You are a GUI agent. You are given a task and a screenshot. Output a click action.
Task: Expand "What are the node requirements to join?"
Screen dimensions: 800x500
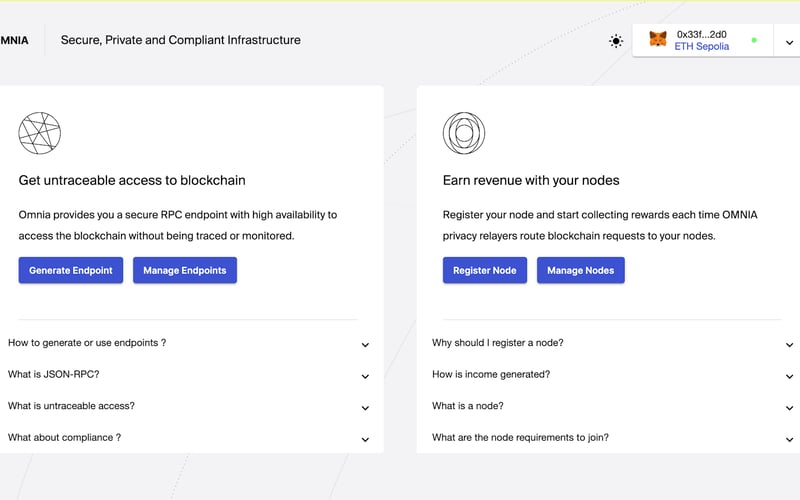[789, 439]
